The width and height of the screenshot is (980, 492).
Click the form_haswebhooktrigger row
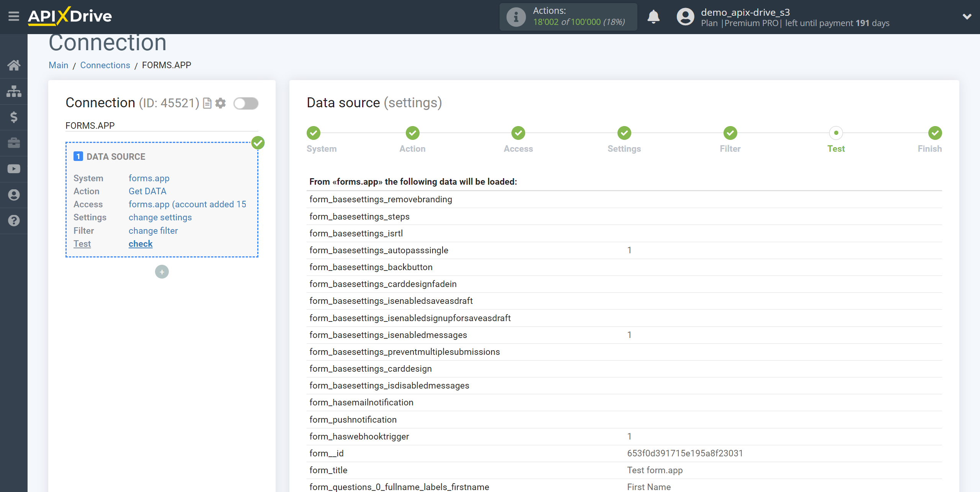coord(624,436)
